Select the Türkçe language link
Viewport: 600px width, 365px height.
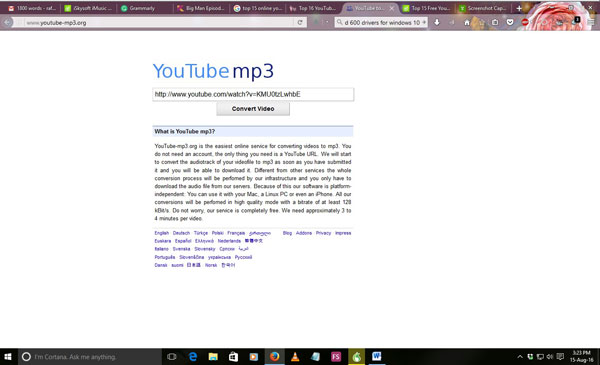(x=201, y=233)
